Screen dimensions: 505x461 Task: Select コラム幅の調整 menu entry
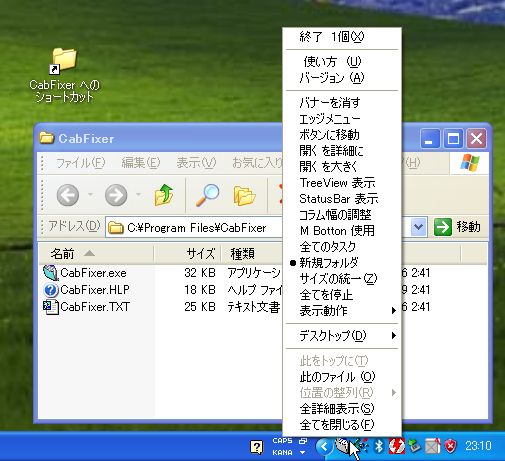[342, 215]
